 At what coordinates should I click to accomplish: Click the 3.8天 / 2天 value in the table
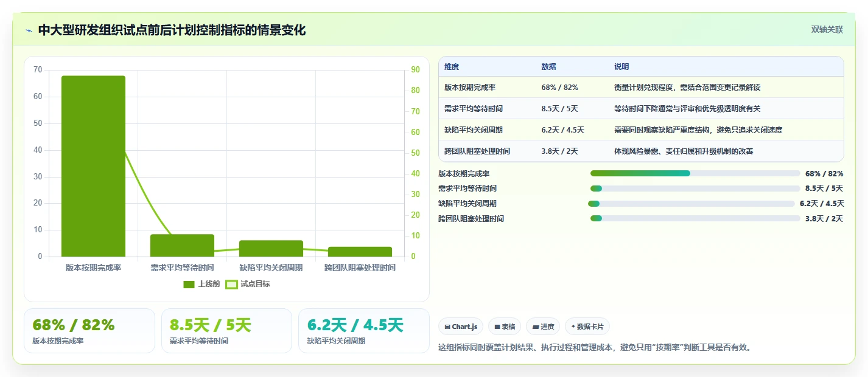[559, 151]
